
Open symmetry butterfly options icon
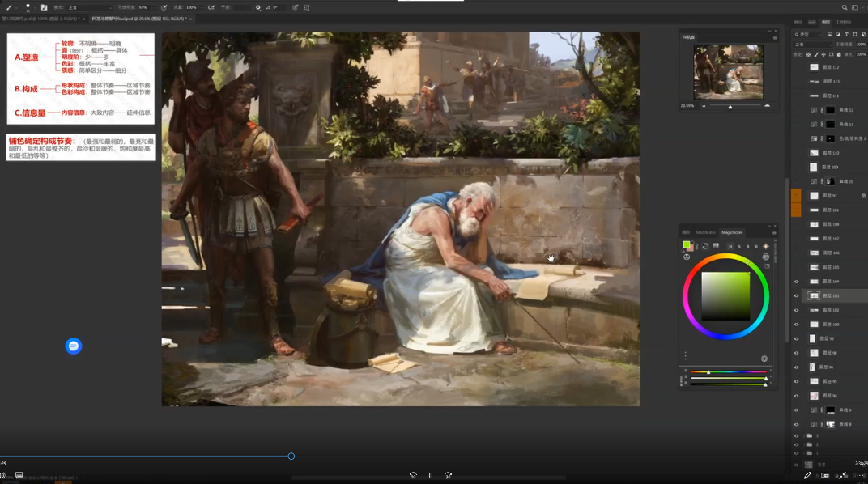[307, 8]
